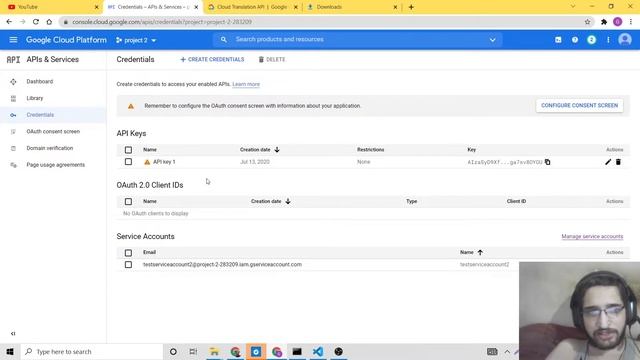Image resolution: width=640 pixels, height=360 pixels.
Task: Collapse the left sidebar panel
Action: pos(13,333)
